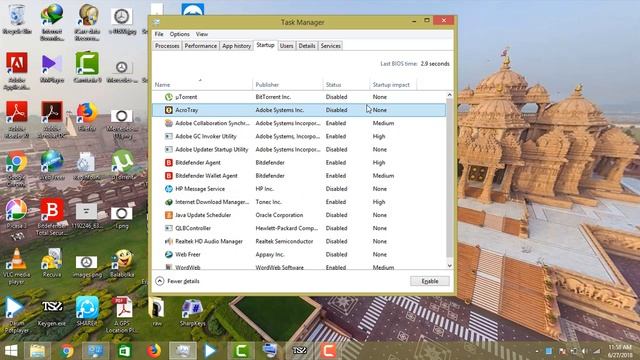
Task: Select the Recuva desktop shortcut
Action: pos(52,263)
